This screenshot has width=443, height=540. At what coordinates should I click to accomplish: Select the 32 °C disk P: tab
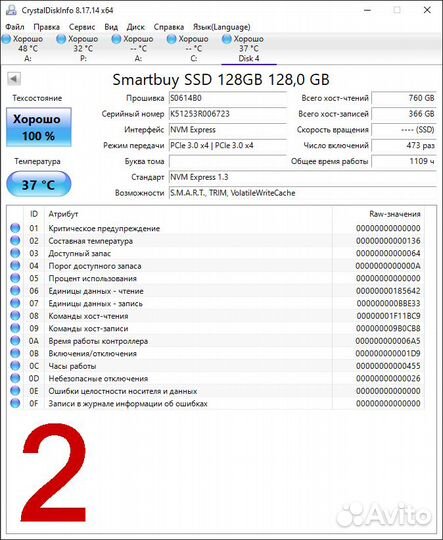click(83, 49)
